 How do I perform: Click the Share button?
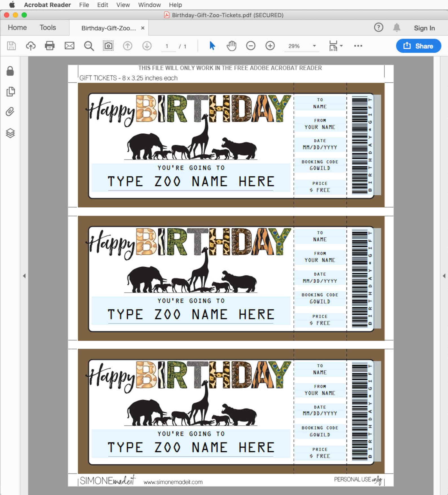coord(419,46)
